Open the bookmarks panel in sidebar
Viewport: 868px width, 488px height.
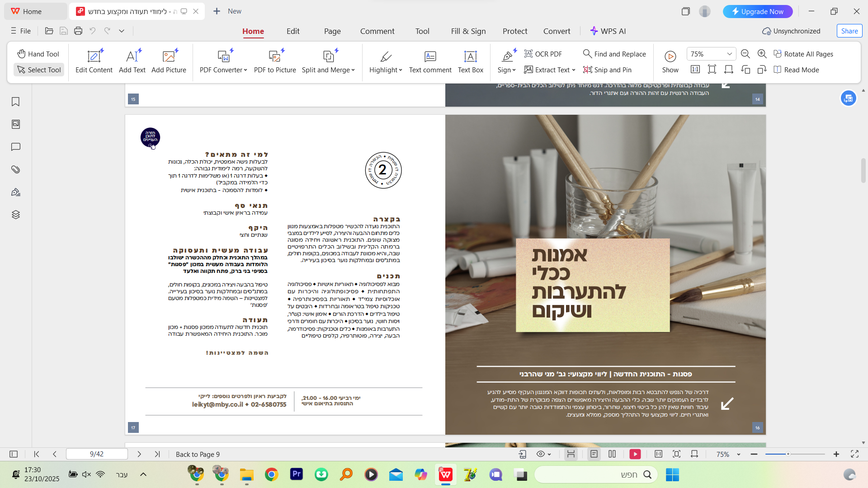click(15, 102)
